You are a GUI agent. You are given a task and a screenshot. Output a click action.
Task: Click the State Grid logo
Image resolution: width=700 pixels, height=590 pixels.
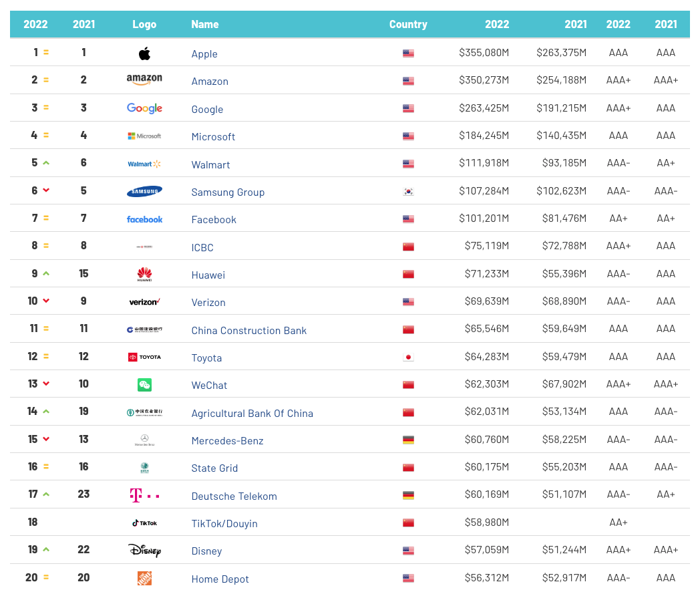(144, 468)
